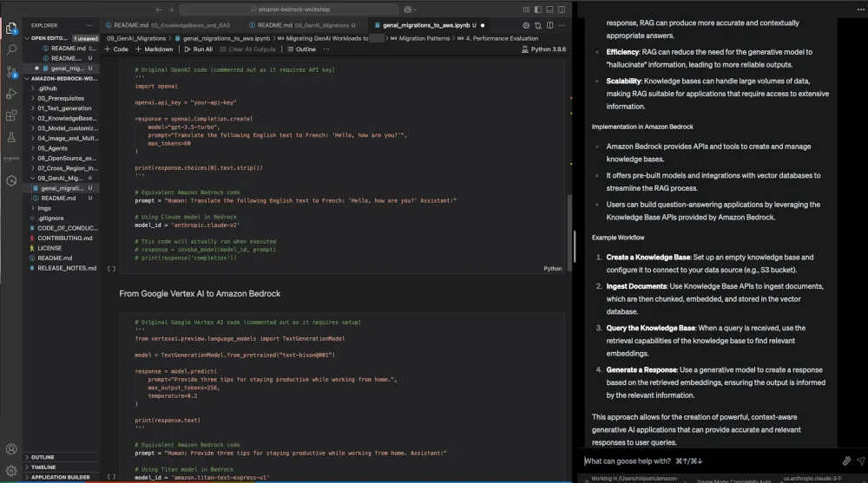
Task: Focus the 'What can goose help with?' input
Action: (x=712, y=460)
